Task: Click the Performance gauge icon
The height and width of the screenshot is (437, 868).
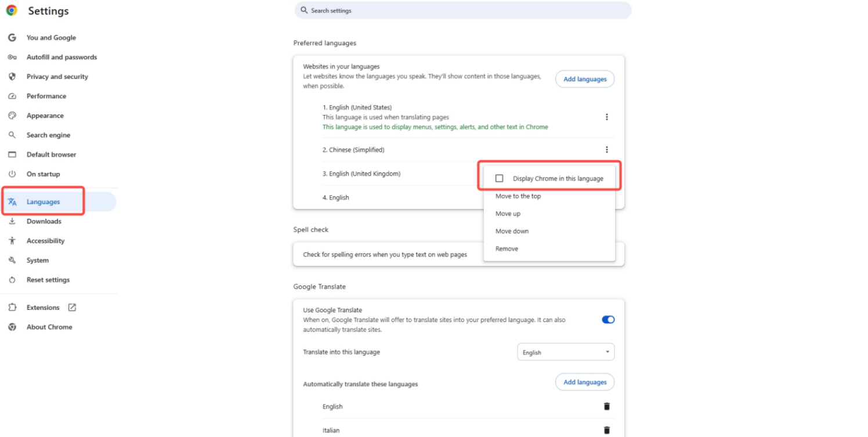Action: 12,96
